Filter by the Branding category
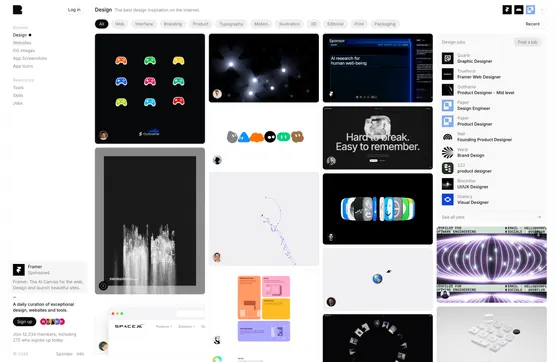Image resolution: width=560 pixels, height=362 pixels. point(173,24)
